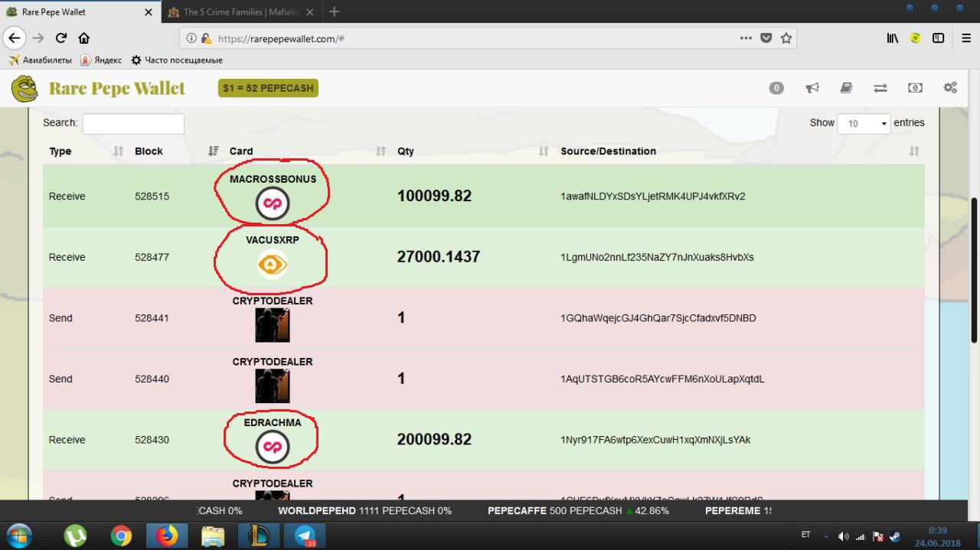Click the quantity 200099.82
Viewport: 980px width, 550px height.
pyautogui.click(x=434, y=440)
